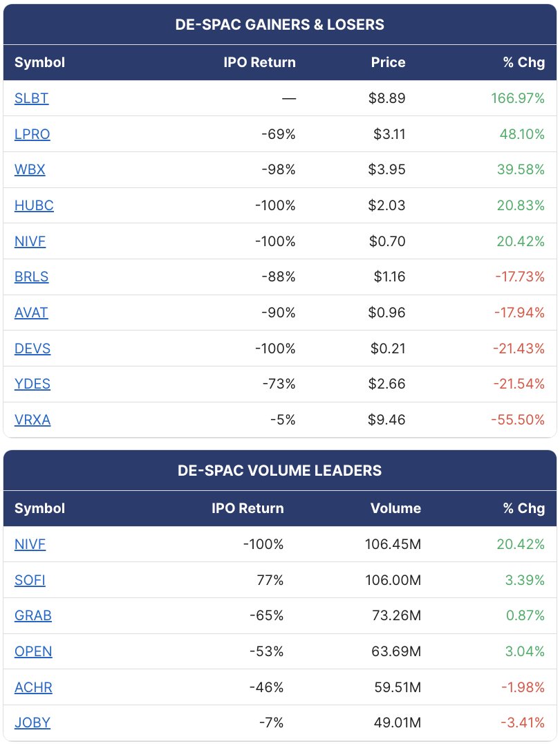
Task: Click IPO Return header in Gainers table
Action: (259, 62)
